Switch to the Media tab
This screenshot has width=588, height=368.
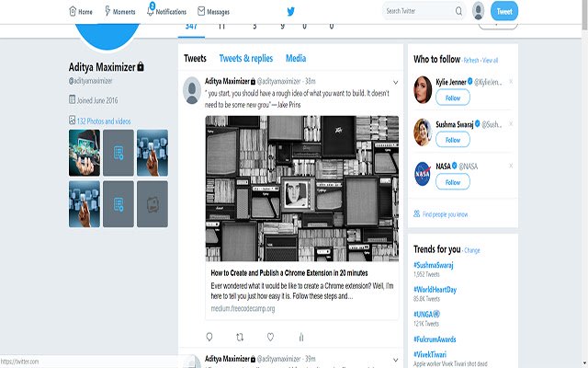[296, 58]
